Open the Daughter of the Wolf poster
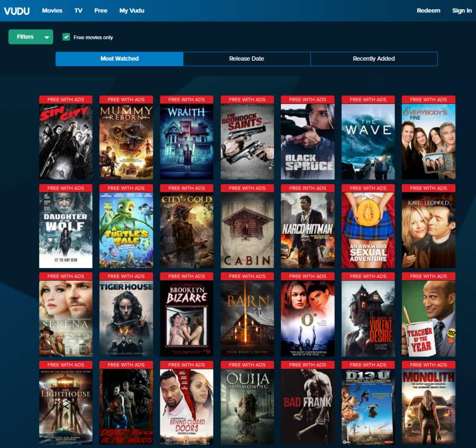Screen dimensions: 476x448 pos(66,226)
